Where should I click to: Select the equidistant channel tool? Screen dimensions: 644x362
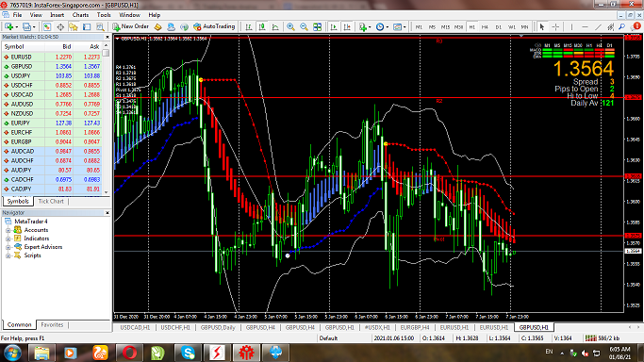click(x=611, y=26)
